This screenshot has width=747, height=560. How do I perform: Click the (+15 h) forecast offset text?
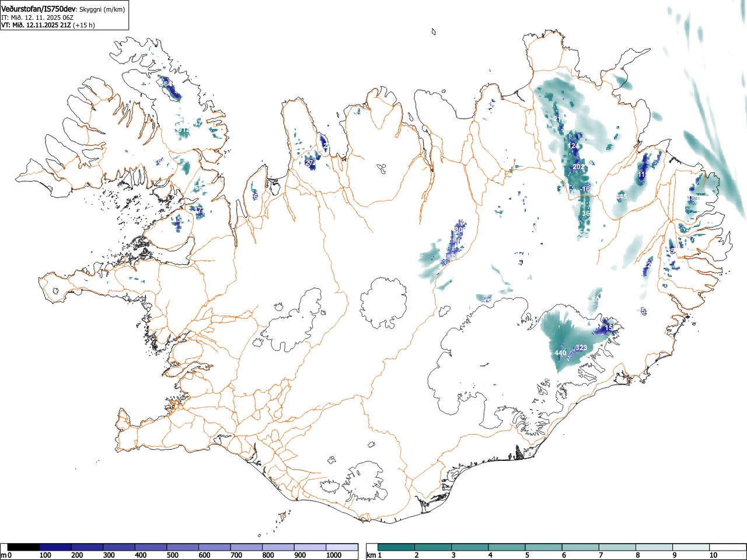click(83, 25)
